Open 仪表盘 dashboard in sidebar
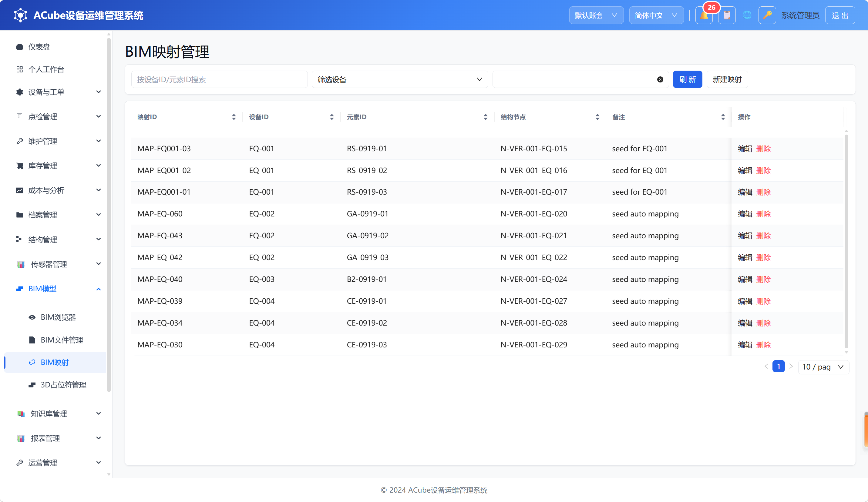The height and width of the screenshot is (502, 868). [55, 47]
